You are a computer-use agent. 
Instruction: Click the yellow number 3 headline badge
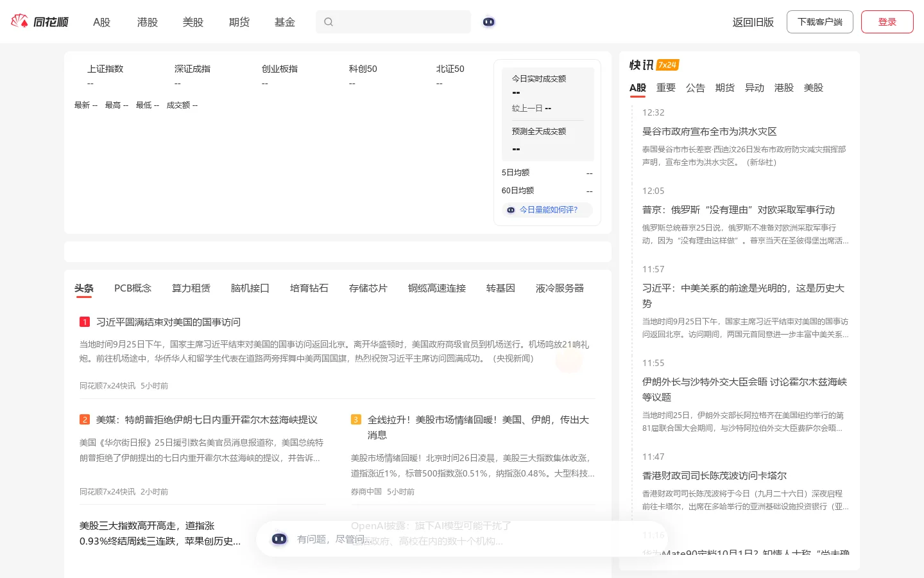coord(356,419)
